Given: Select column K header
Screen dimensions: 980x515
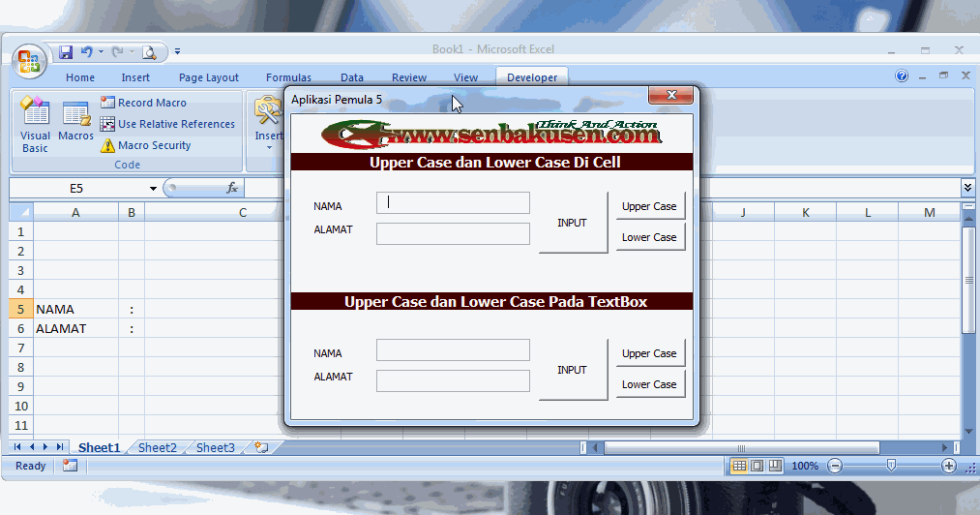Looking at the screenshot, I should point(806,213).
